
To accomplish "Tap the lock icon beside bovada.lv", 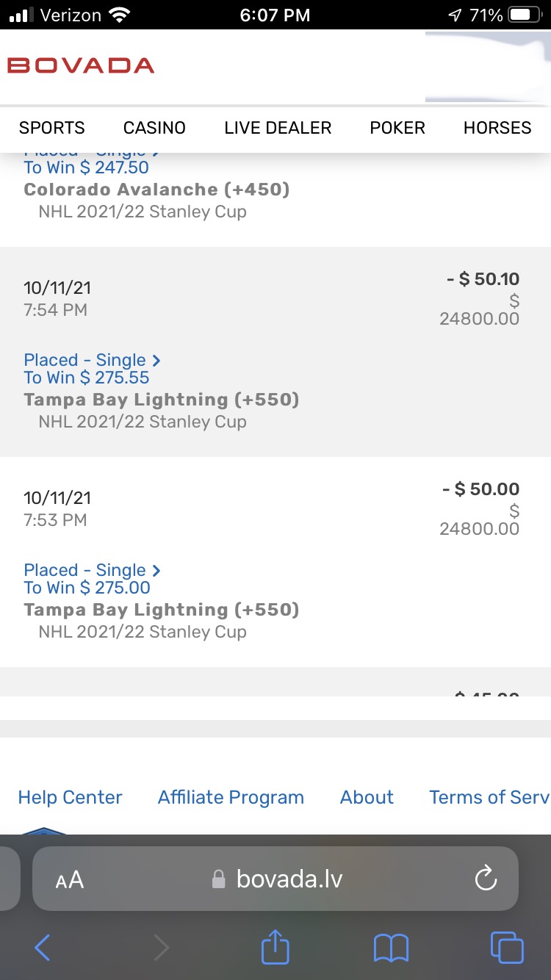I will 218,879.
